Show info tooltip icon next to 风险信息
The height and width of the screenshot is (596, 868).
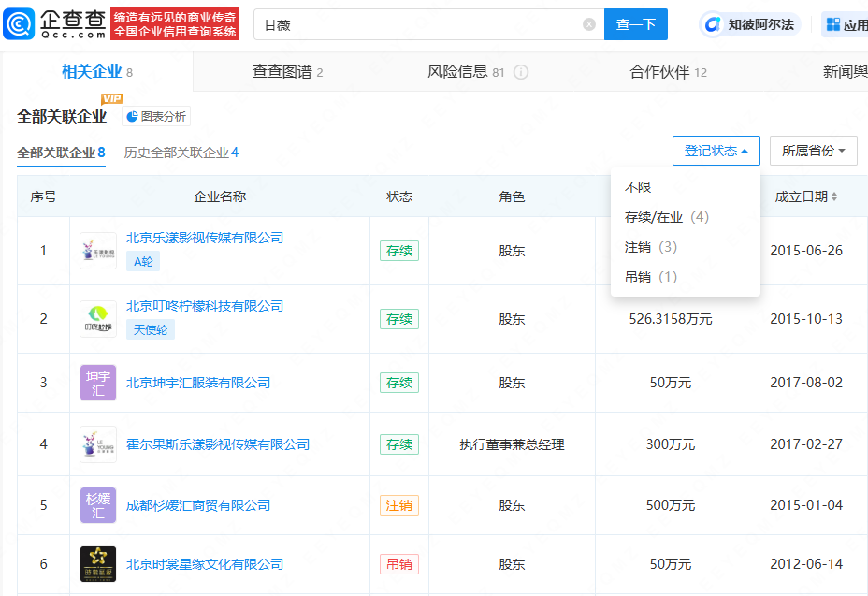pyautogui.click(x=521, y=72)
